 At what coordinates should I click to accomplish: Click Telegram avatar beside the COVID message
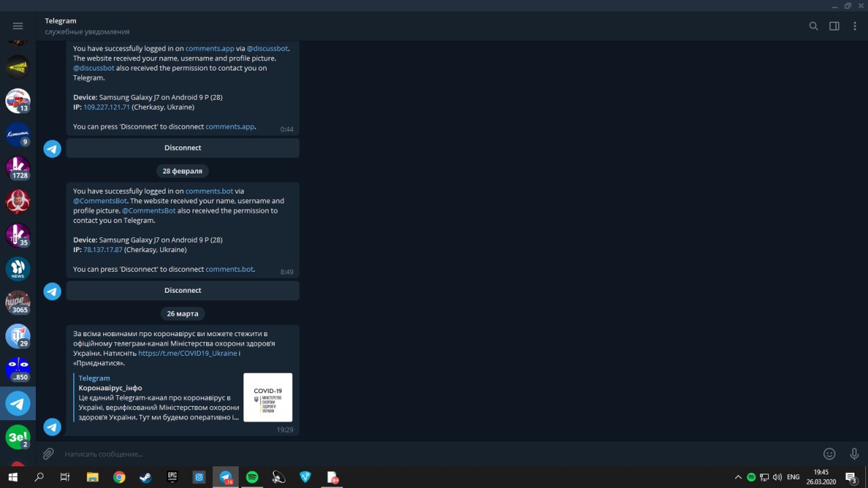click(x=52, y=426)
